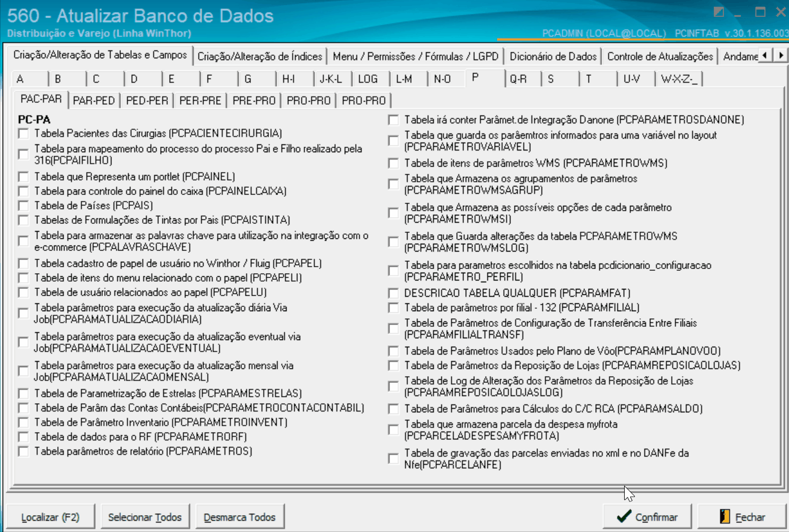Check the PCPARAMETROWMS itens checkbox
This screenshot has height=532, width=789.
tap(393, 162)
